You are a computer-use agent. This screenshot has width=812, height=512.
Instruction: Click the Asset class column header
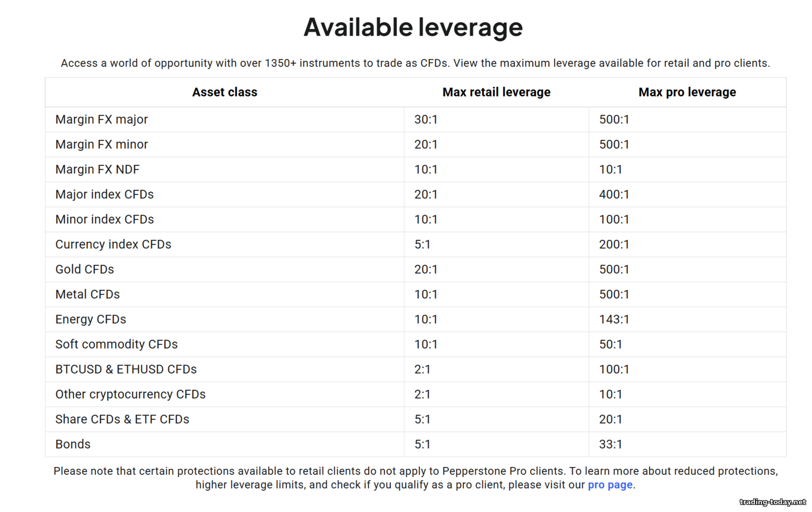click(225, 92)
